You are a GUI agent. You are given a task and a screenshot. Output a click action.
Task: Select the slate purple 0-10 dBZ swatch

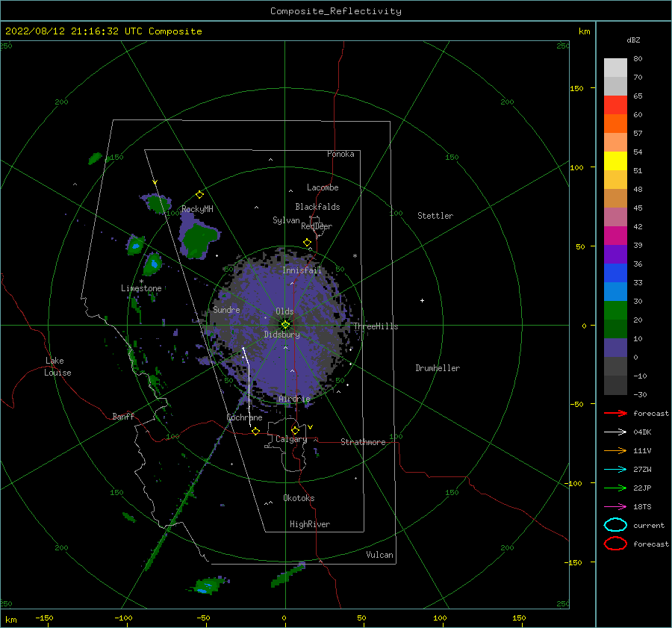pyautogui.click(x=615, y=348)
